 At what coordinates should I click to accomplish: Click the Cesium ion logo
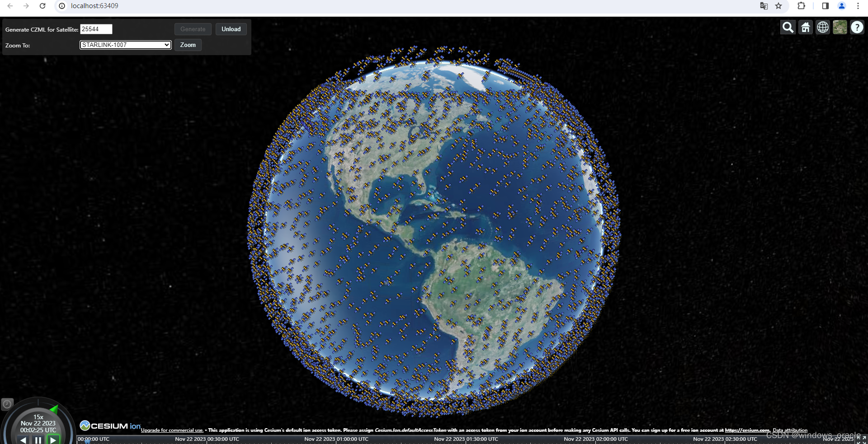coord(110,426)
